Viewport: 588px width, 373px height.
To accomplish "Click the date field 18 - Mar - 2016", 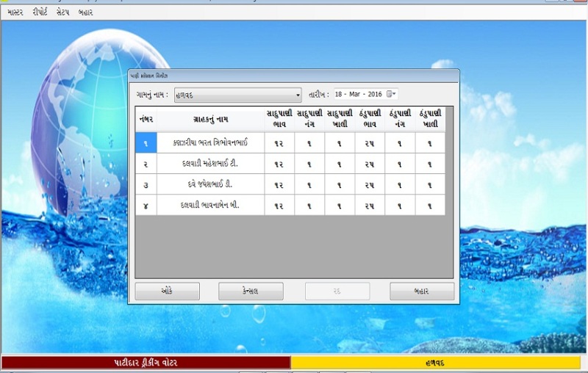I will point(365,94).
